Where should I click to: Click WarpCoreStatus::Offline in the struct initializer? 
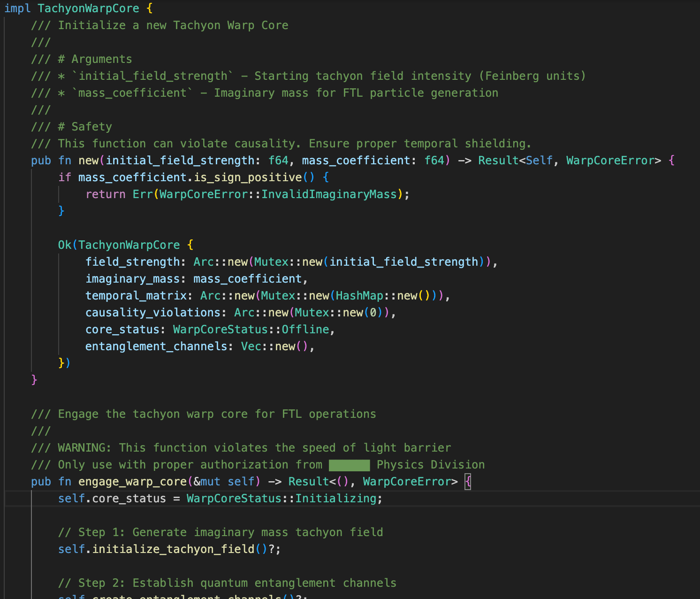251,330
